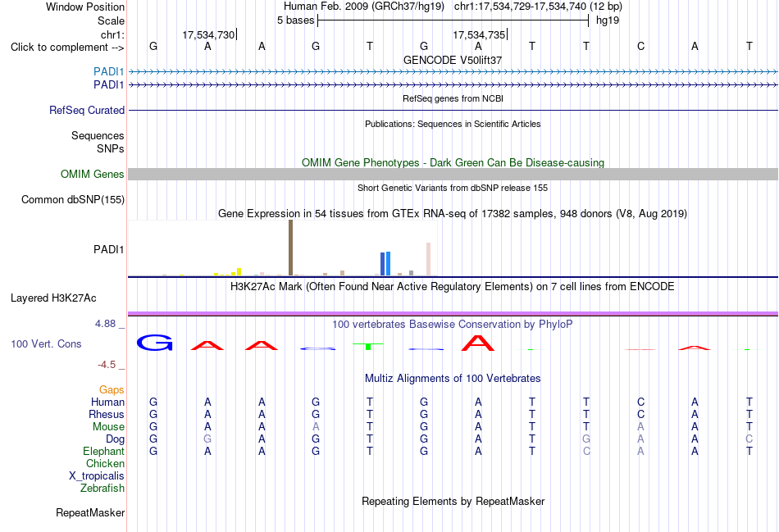The image size is (779, 532).
Task: Click the OMIM Genes track label
Action: [x=93, y=174]
